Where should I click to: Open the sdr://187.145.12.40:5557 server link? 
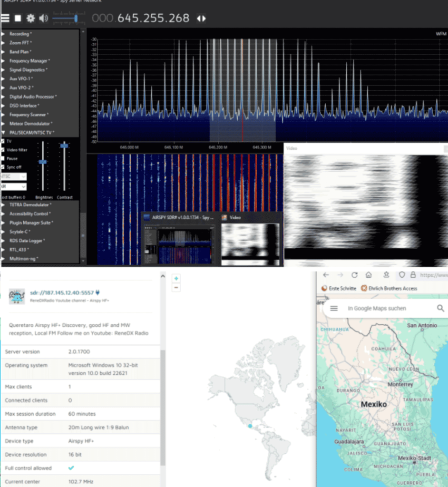(x=62, y=293)
